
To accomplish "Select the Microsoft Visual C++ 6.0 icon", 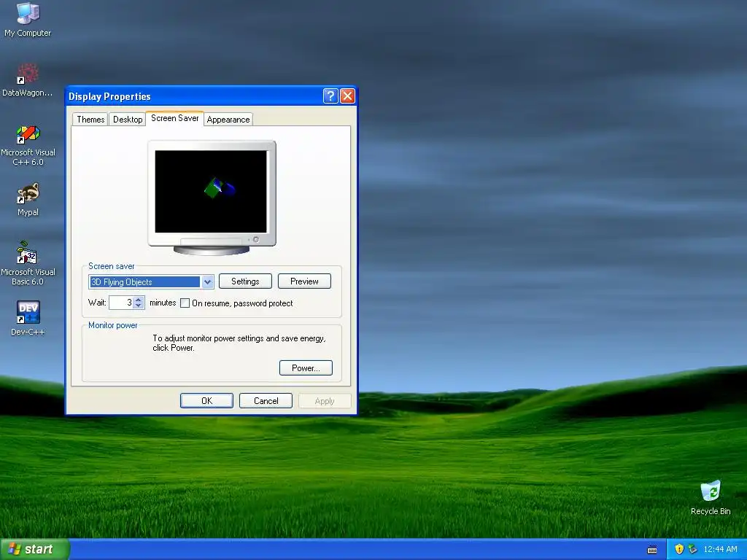I will coord(28,145).
